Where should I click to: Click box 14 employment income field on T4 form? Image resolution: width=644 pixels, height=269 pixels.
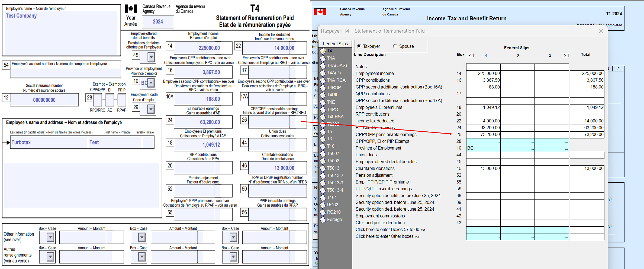point(203,48)
